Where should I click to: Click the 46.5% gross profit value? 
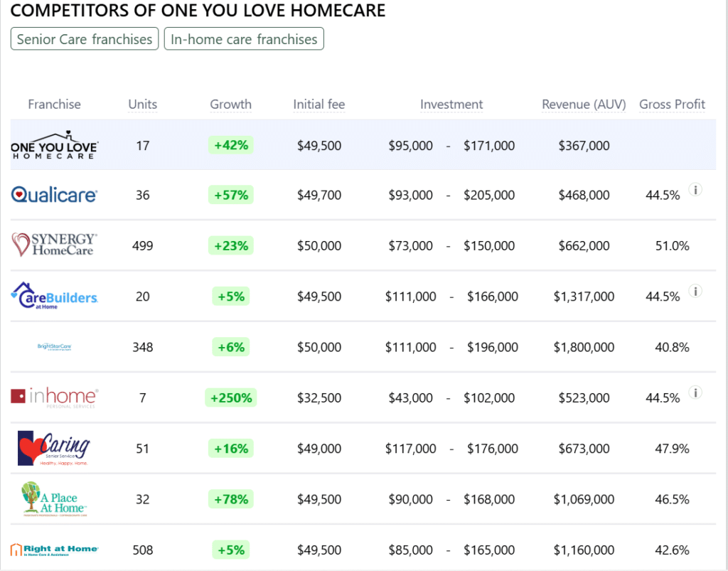(x=672, y=499)
